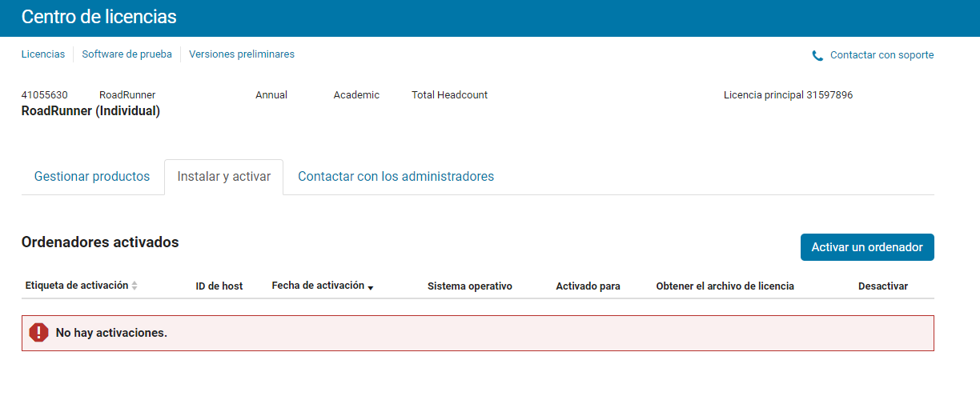Click the license number 41055630
This screenshot has height=396, width=980.
pos(45,95)
